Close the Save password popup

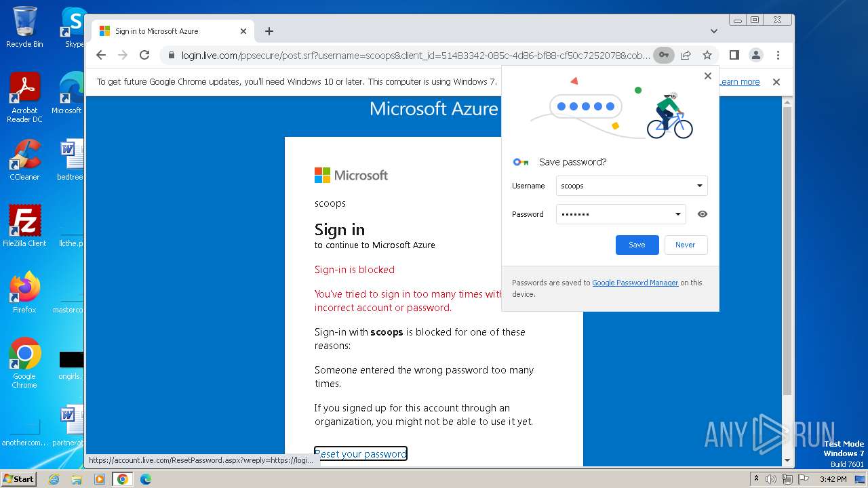[708, 76]
